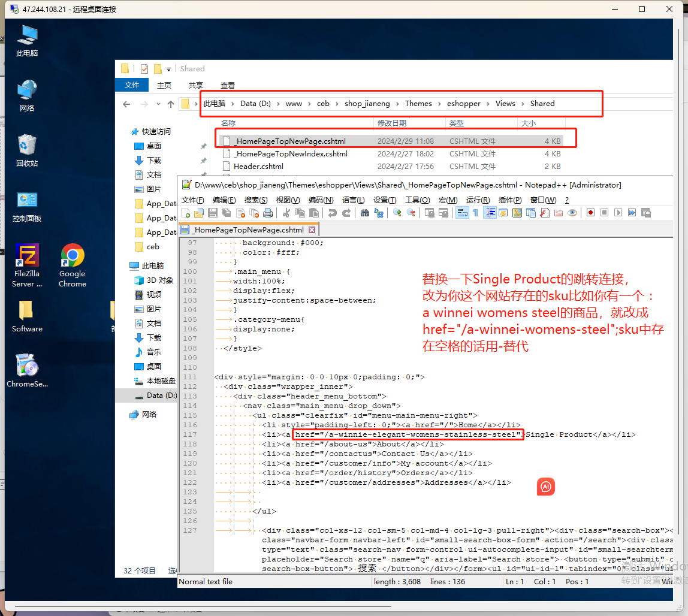Open Find with the binoculars icon
This screenshot has height=616, width=688.
tap(364, 213)
